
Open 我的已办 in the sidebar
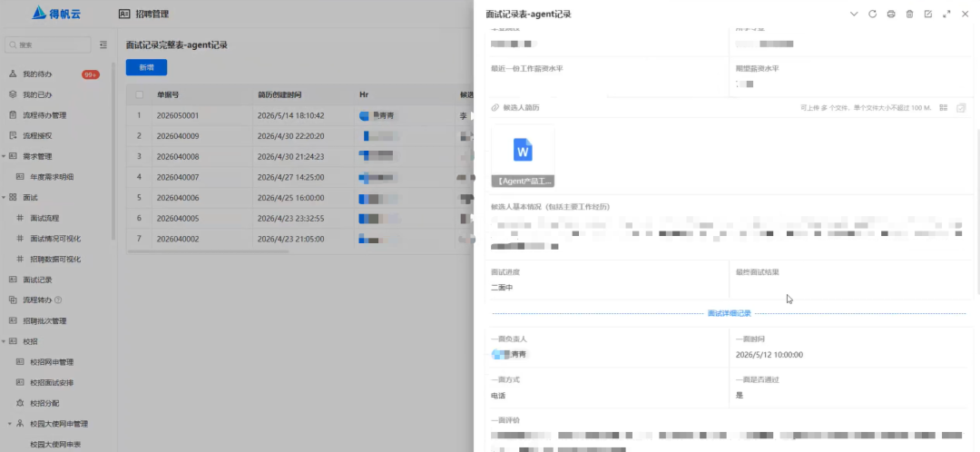point(37,95)
